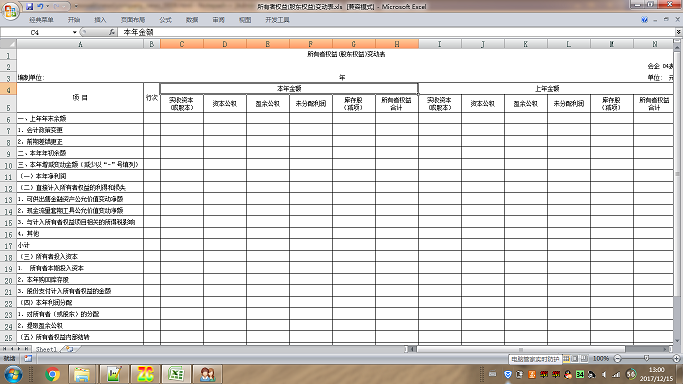Click the insert function fx icon
Image resolution: width=683 pixels, height=384 pixels.
[x=112, y=32]
